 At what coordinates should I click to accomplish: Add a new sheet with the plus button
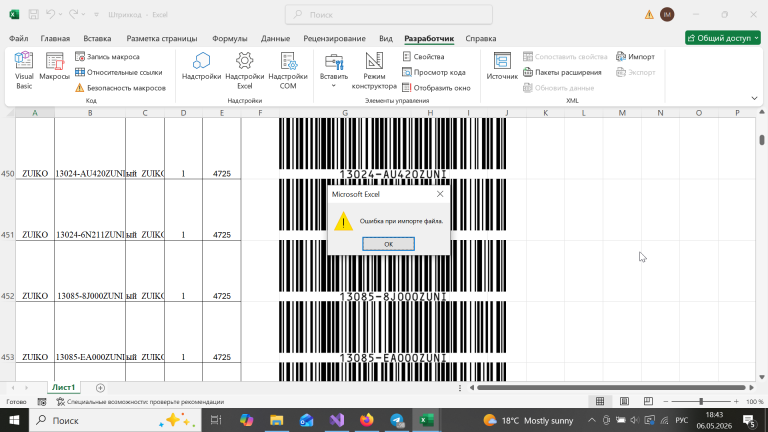tap(100, 388)
